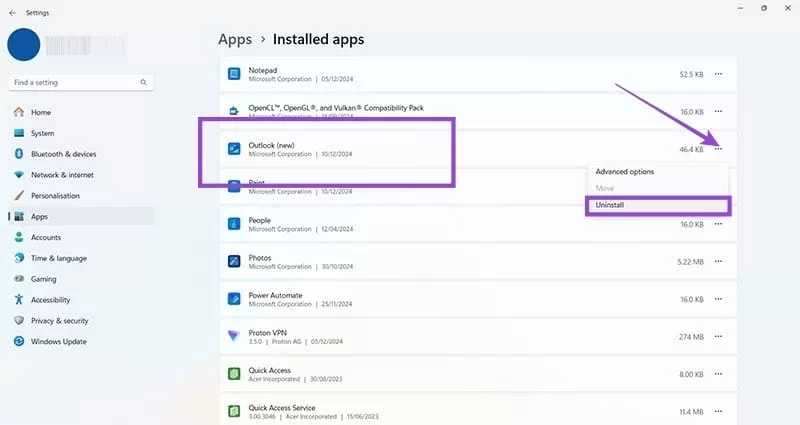Viewport: 800px width, 425px height.
Task: Click the Power Automate app icon
Action: coord(233,298)
